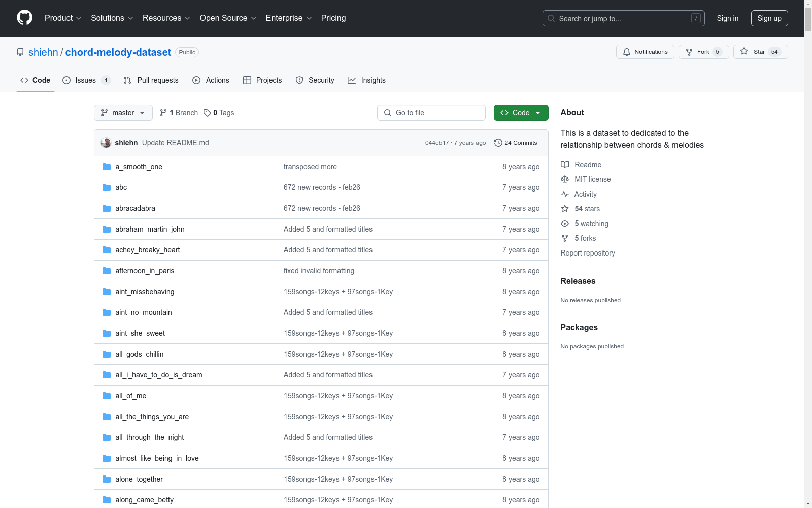
Task: Click the alone_together folder icon
Action: 107,479
